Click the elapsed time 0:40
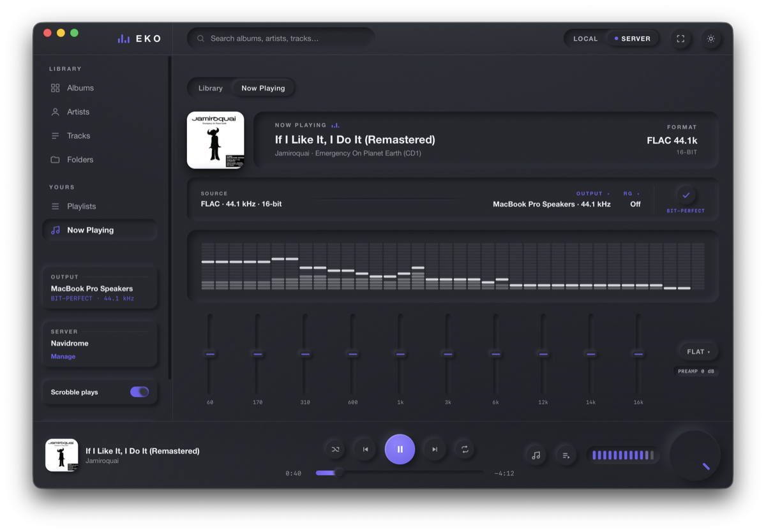This screenshot has width=766, height=532. click(293, 473)
